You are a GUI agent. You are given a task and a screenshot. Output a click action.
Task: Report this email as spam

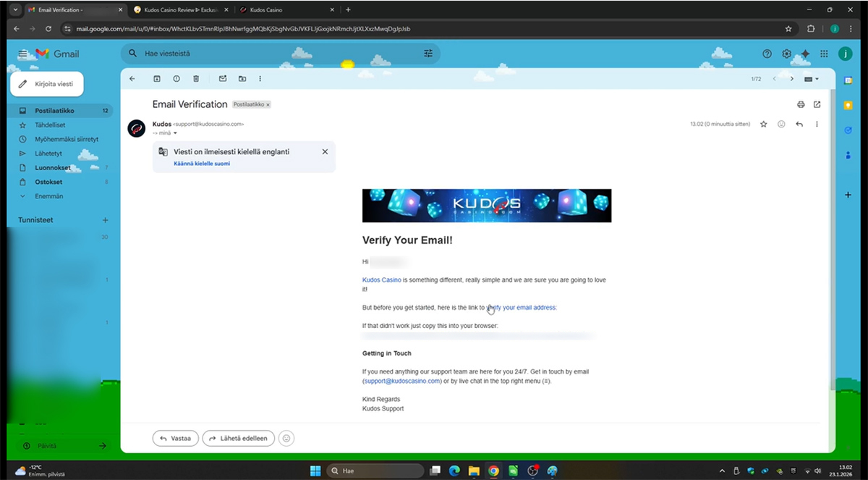coord(176,79)
